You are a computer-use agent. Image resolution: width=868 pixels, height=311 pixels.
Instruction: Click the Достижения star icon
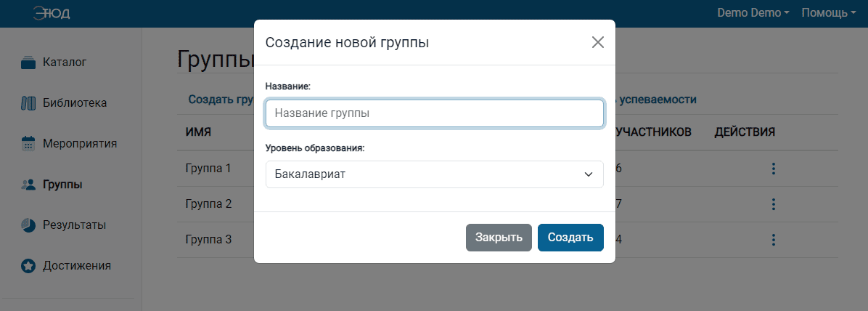[x=28, y=265]
